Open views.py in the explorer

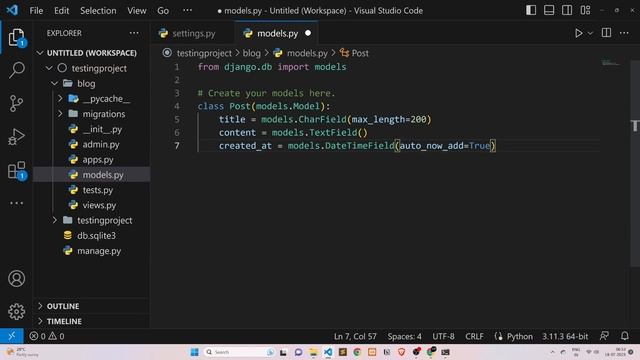click(x=91, y=205)
